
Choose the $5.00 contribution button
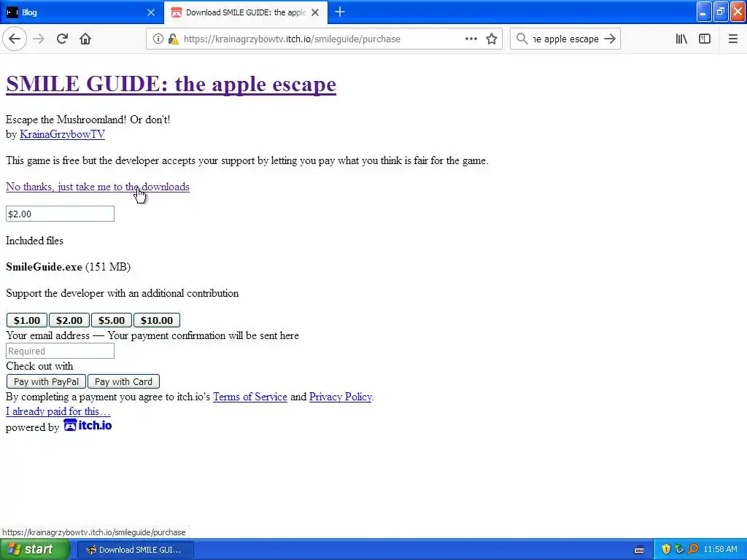click(112, 321)
